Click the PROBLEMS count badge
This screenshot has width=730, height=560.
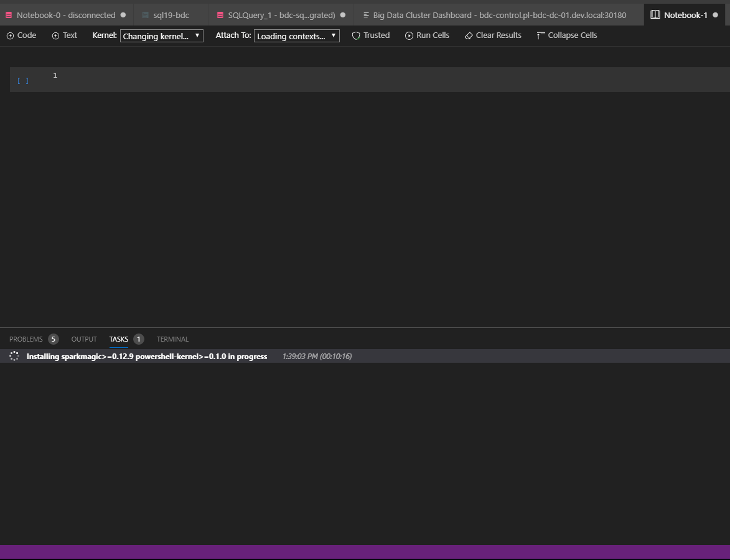pyautogui.click(x=54, y=339)
